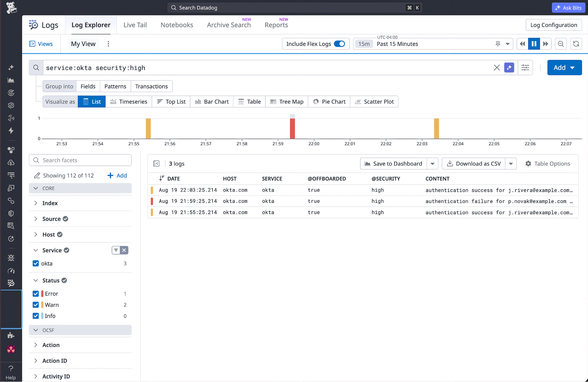Open the p.novak authentication failure log row

(x=363, y=201)
